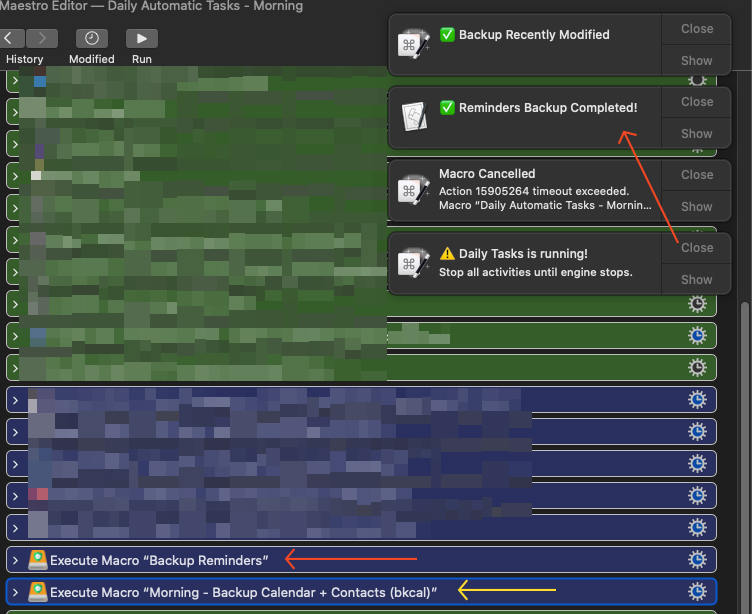
Task: Click Execute Macro icon of Backup Reminders
Action: point(37,560)
